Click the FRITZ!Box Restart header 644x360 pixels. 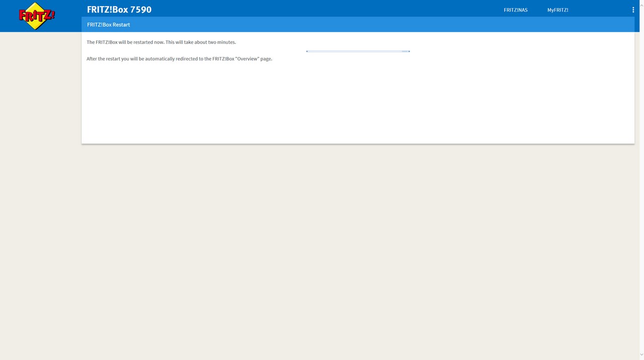pos(109,25)
